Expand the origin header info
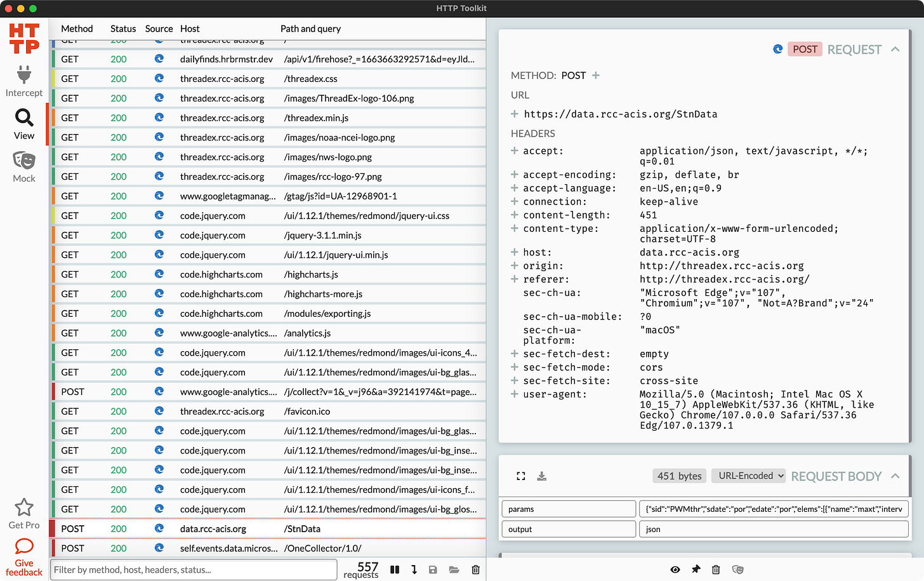 point(514,265)
